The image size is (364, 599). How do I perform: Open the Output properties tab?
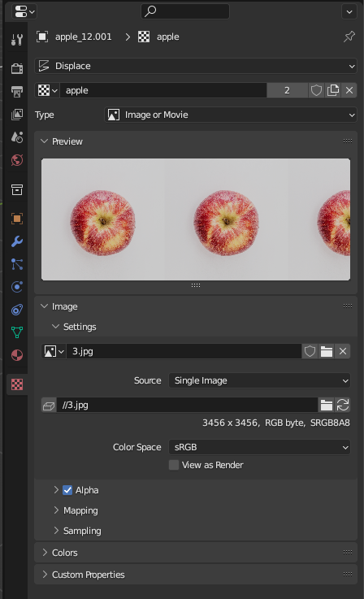click(x=17, y=91)
